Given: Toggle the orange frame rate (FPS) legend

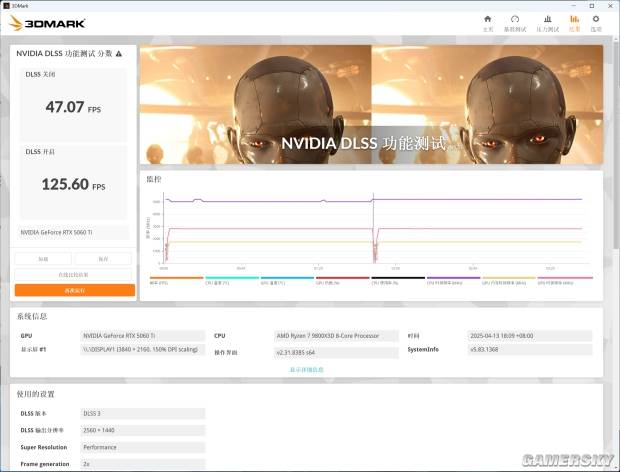Looking at the screenshot, I should pyautogui.click(x=176, y=280).
